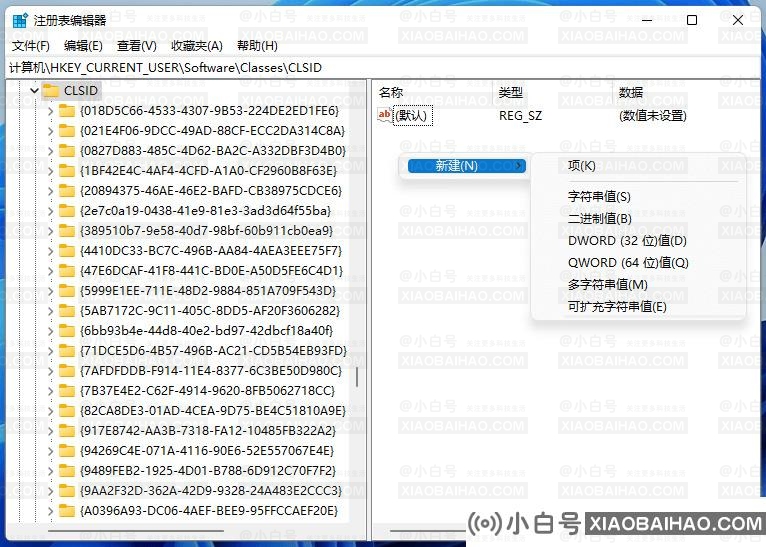
Task: Click folder icon of {1BF42E4C-4AF4-4CFD-A1A0-CF2960B8F63E}
Action: 67,171
